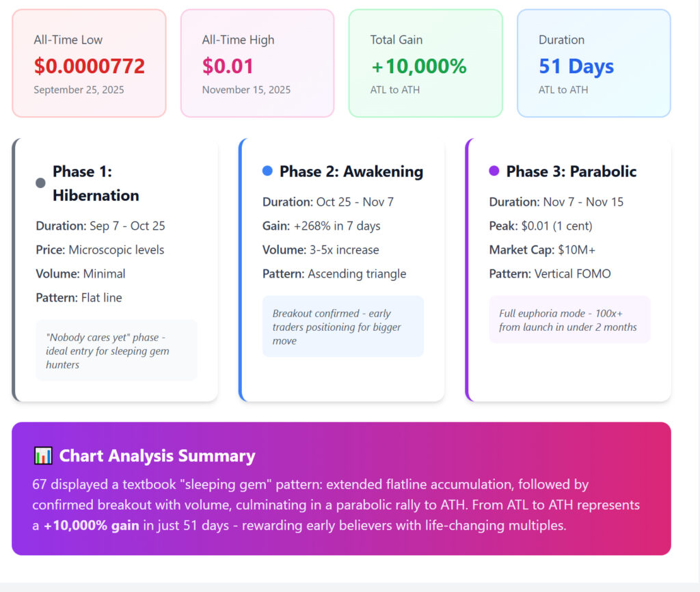
Task: Click the blue dot beside Phase 2
Action: coord(267,171)
